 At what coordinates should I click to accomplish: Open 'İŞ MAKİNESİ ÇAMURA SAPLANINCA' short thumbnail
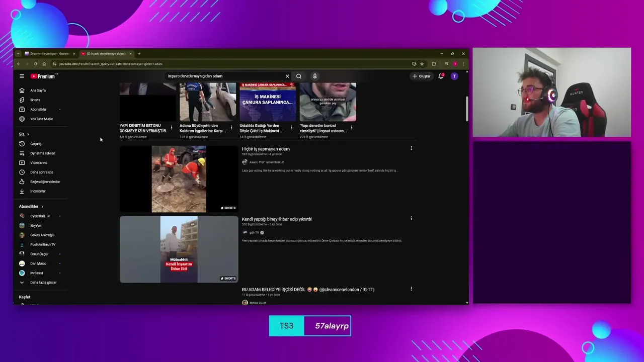pos(268,102)
